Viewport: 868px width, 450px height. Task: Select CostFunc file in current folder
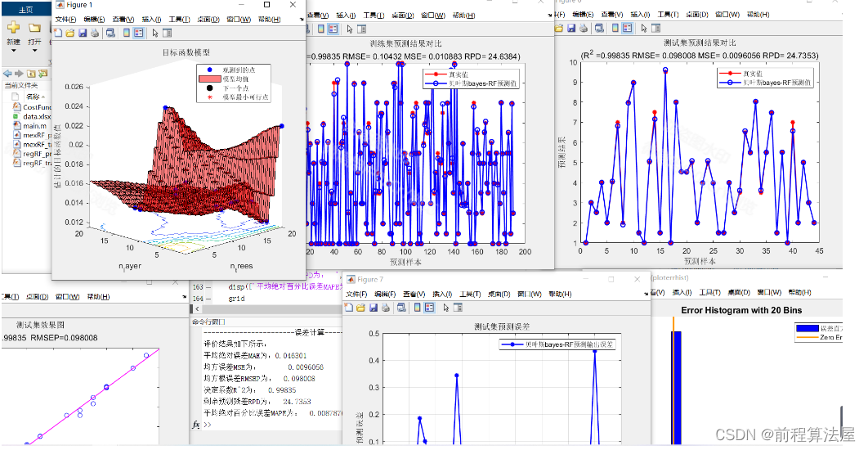tap(31, 107)
